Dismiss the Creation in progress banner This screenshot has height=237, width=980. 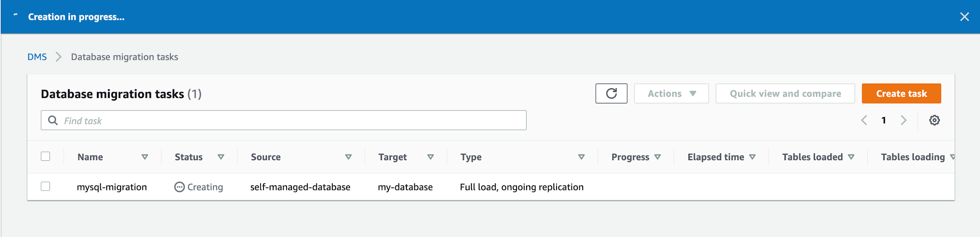[964, 17]
